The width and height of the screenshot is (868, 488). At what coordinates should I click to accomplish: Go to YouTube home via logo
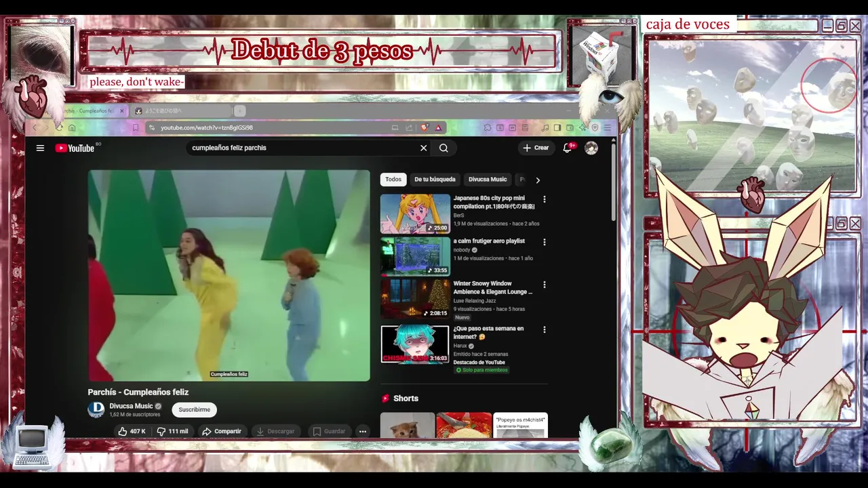pyautogui.click(x=75, y=148)
